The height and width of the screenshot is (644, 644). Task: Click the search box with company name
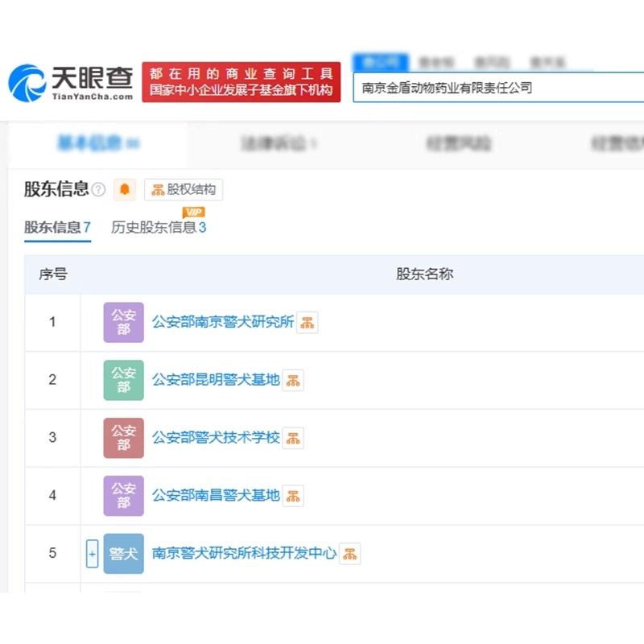click(x=497, y=88)
